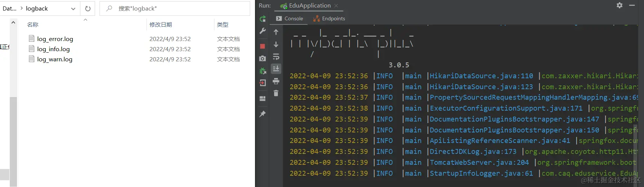This screenshot has width=644, height=187.
Task: Sort files by the 名称 column header
Action: 33,24
